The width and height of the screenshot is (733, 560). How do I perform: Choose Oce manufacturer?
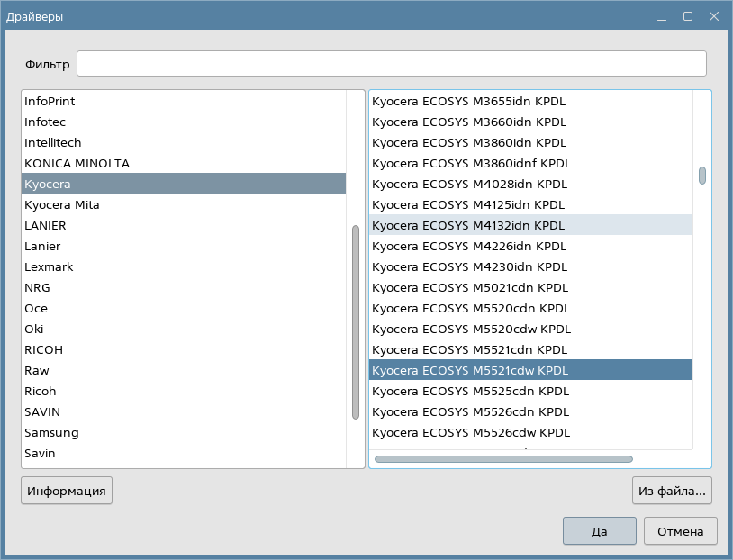(x=184, y=308)
